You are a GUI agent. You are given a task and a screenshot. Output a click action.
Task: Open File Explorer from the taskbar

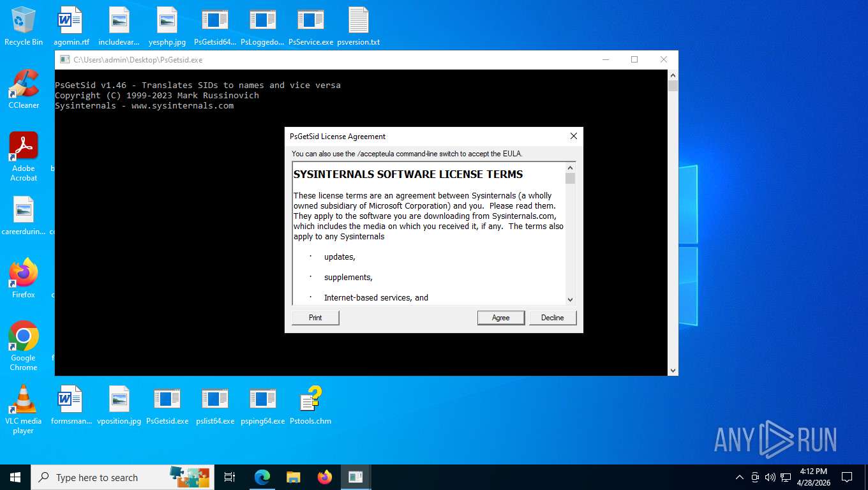(293, 477)
